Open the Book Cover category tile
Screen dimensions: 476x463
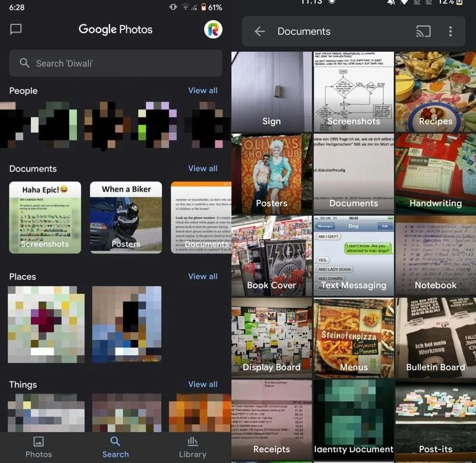[271, 256]
